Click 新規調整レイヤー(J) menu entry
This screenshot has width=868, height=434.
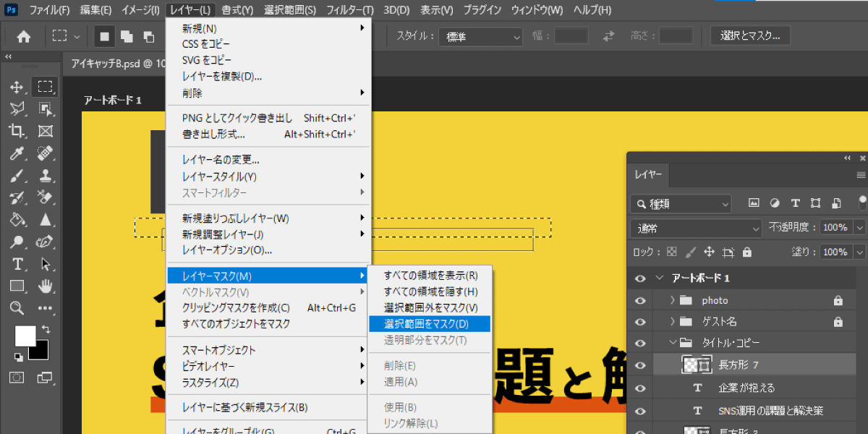268,234
